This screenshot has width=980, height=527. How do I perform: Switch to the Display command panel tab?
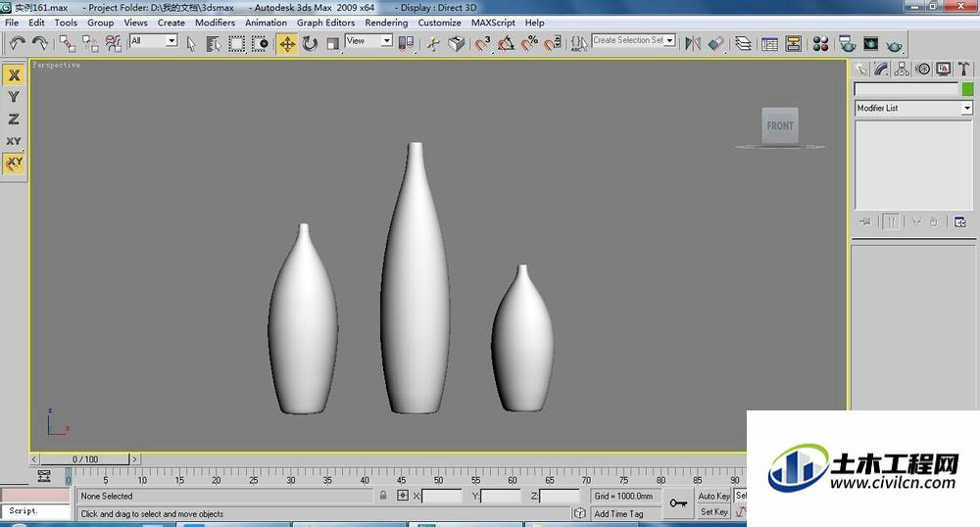coord(943,69)
